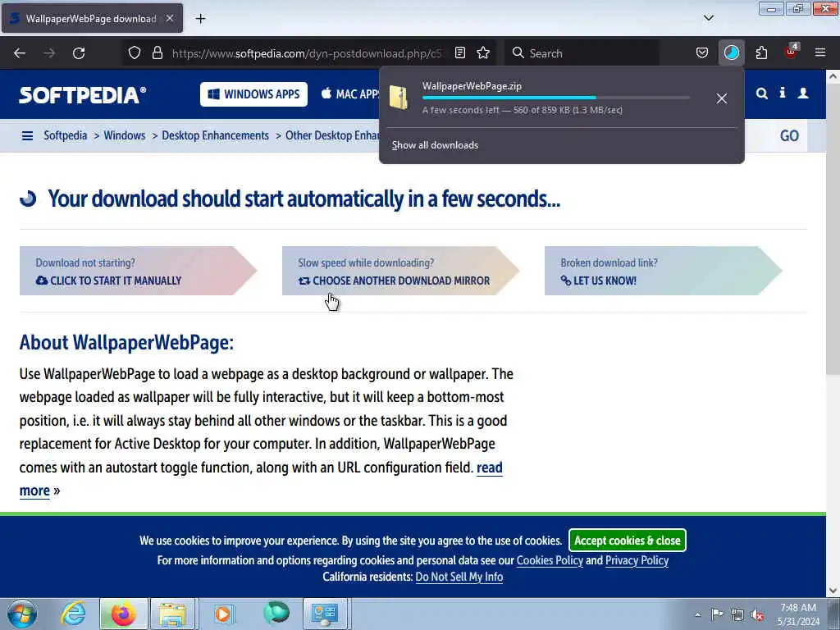
Task: Click the green round taskbar app icon
Action: pos(276,613)
